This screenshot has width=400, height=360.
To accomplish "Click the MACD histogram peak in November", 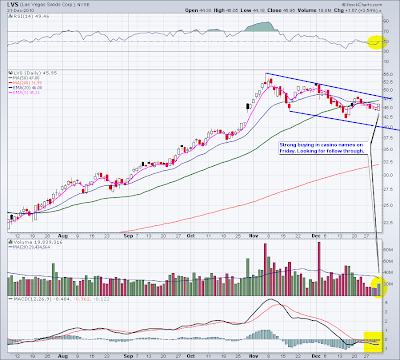I will point(266,334).
